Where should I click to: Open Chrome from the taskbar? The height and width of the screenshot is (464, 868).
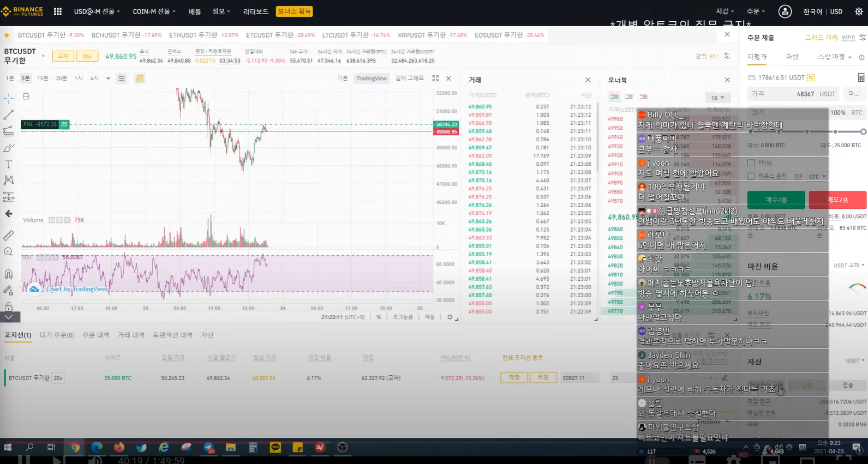pos(75,448)
